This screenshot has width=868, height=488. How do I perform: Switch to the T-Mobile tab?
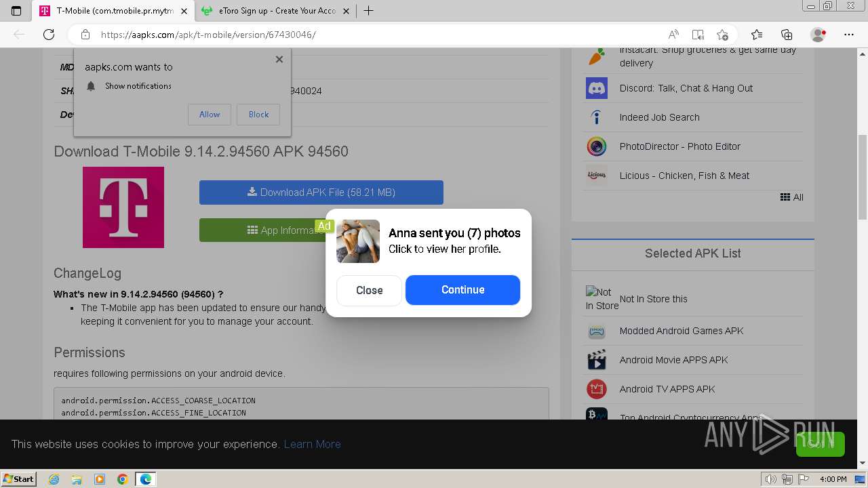[113, 11]
